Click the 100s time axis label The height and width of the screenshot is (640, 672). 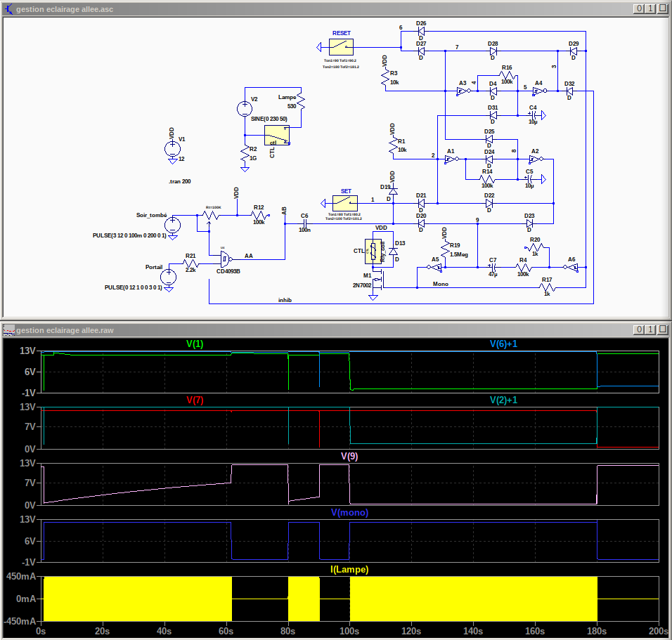349,631
